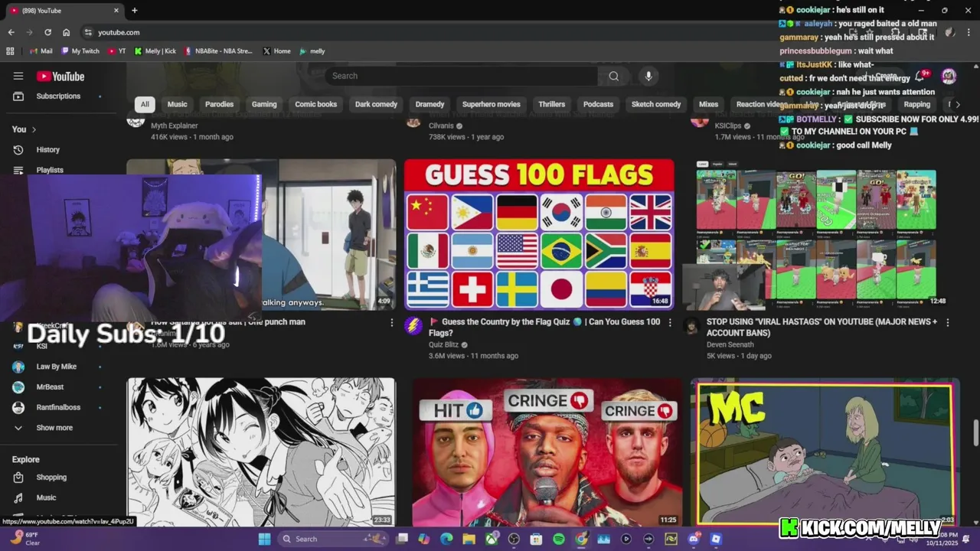Open Music under Explore
The image size is (980, 551).
point(46,498)
